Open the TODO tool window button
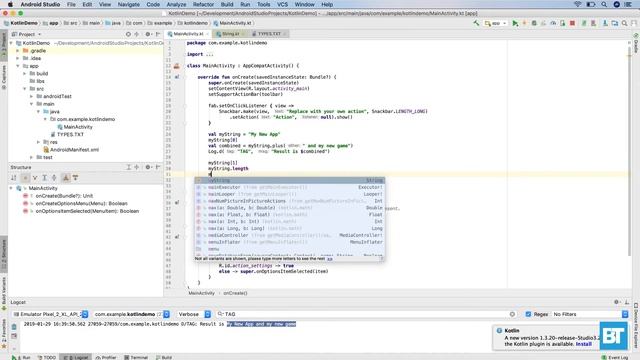This screenshot has height=360, width=640. pos(47,357)
